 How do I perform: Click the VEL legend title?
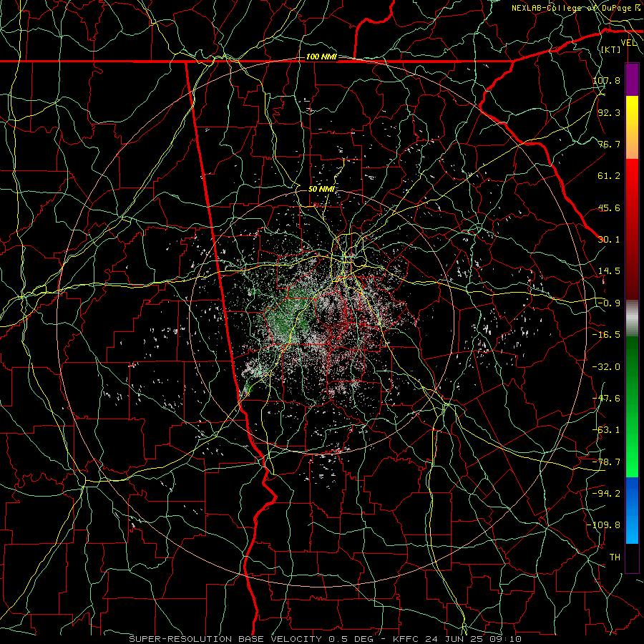628,43
